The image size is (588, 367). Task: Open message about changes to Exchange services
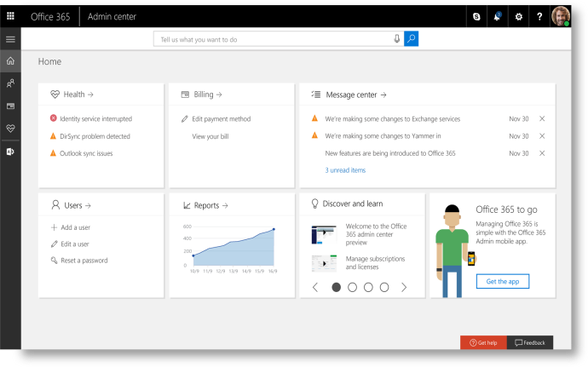392,119
